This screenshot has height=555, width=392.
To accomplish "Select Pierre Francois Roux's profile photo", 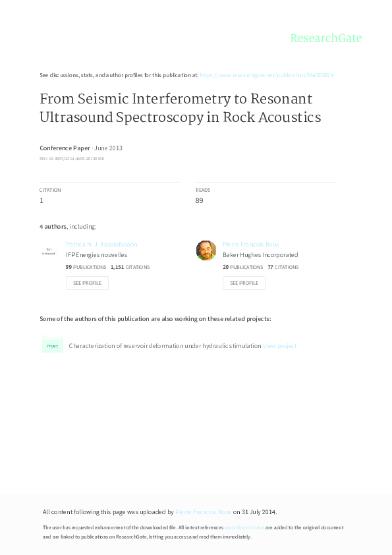I will pos(206,250).
